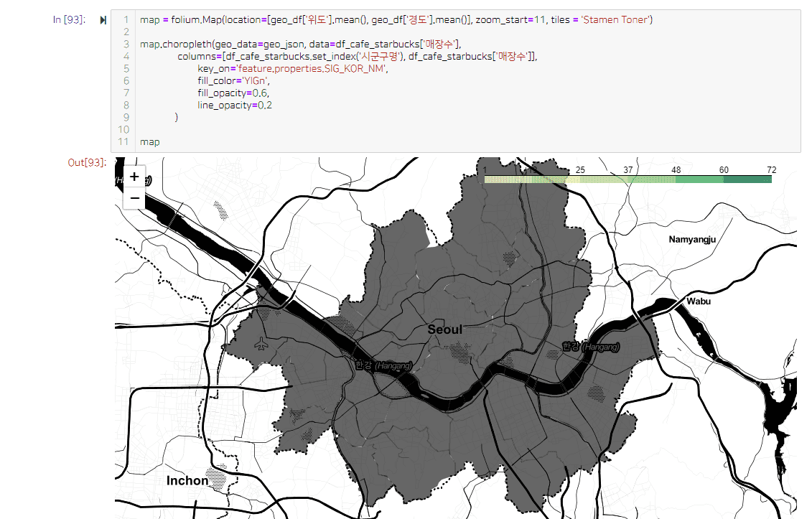Click legend value 60
This screenshot has height=519, width=812.
(724, 170)
